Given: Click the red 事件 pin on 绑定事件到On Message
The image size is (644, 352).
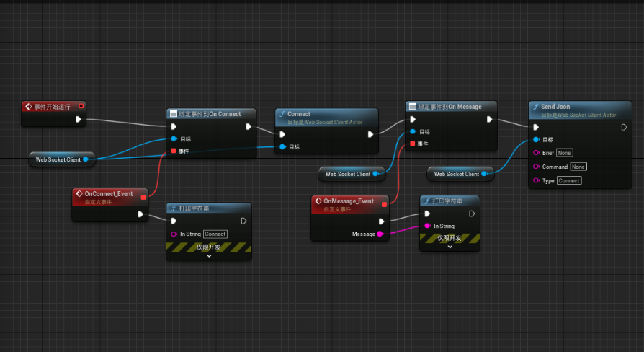Looking at the screenshot, I should [412, 144].
